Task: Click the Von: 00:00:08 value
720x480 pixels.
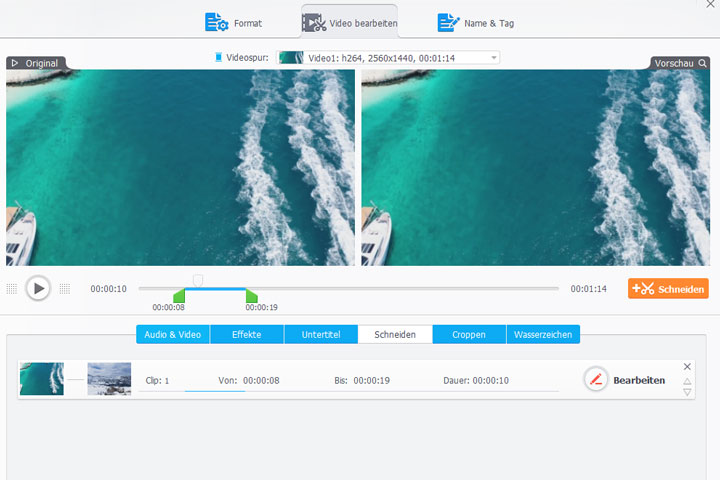Action: pos(261,381)
